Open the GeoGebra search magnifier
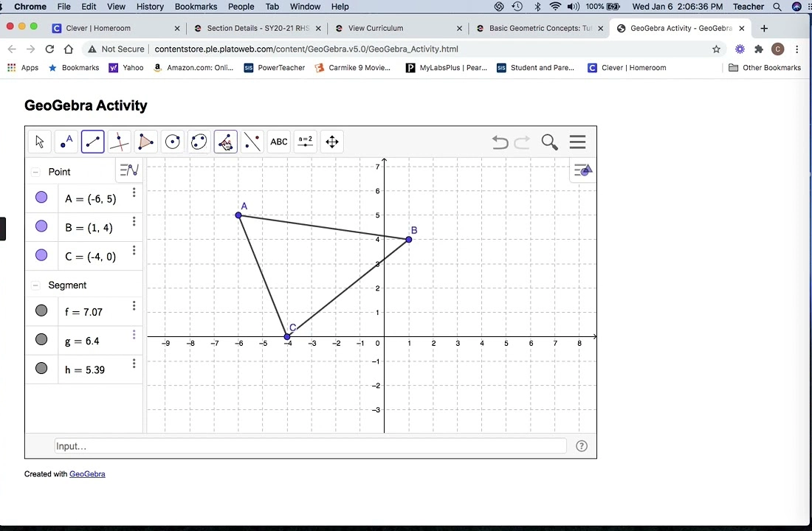Screen dimensions: 812x531 point(549,142)
